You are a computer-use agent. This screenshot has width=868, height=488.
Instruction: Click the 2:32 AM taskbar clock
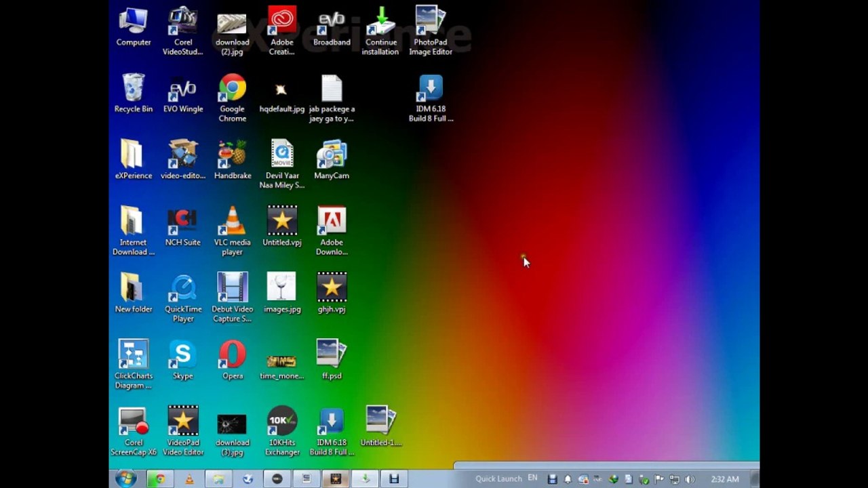point(724,479)
